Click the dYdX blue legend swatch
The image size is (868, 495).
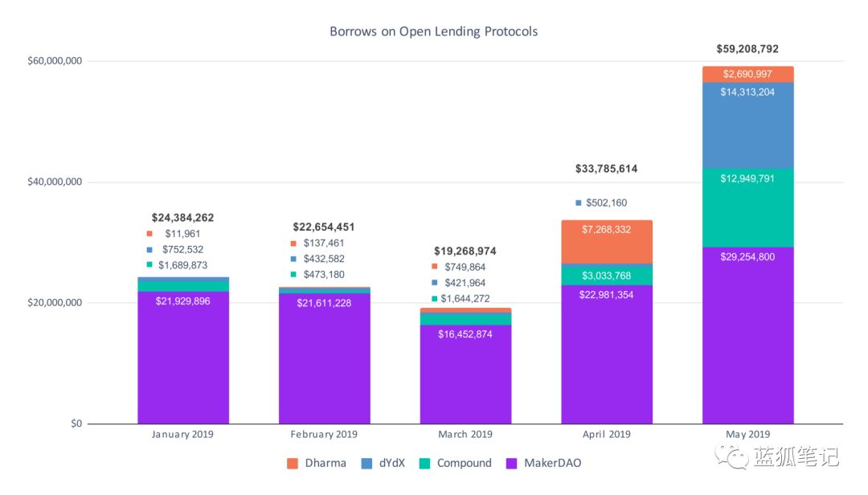point(366,464)
